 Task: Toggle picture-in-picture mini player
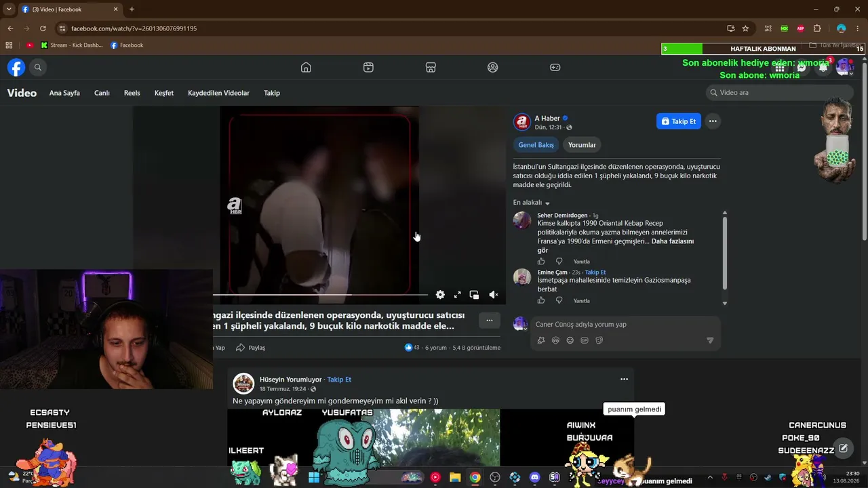475,295
